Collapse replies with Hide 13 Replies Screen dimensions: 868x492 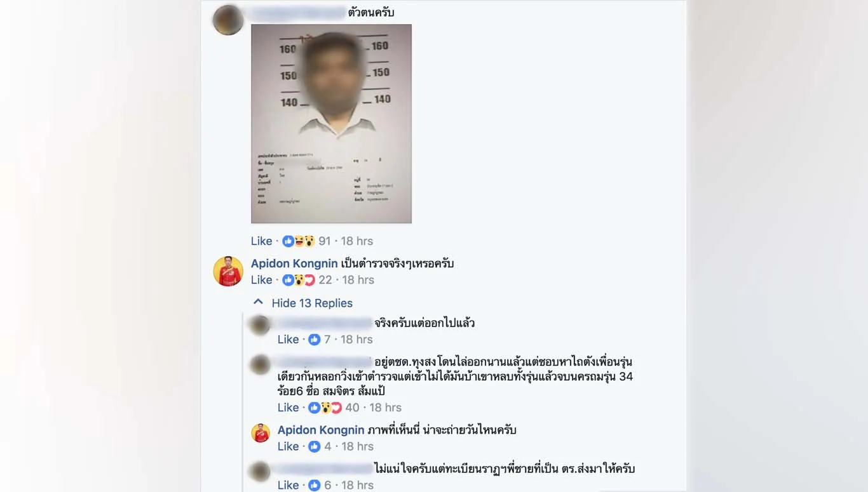click(x=312, y=303)
